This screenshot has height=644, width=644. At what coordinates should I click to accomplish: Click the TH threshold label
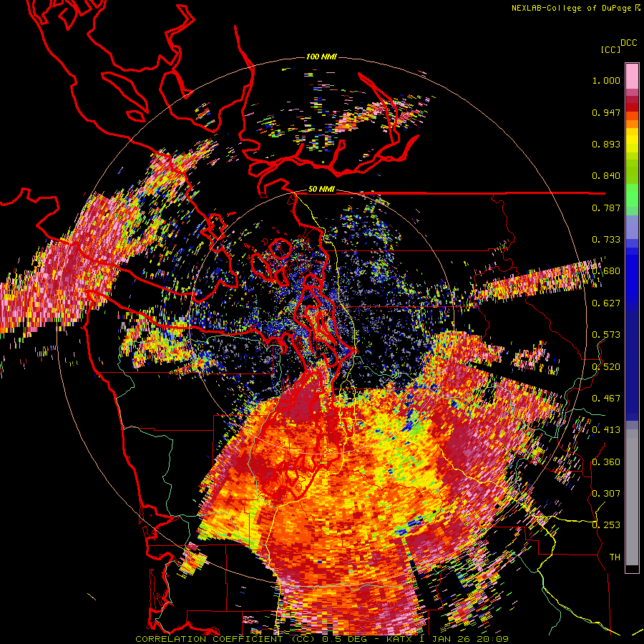point(615,557)
